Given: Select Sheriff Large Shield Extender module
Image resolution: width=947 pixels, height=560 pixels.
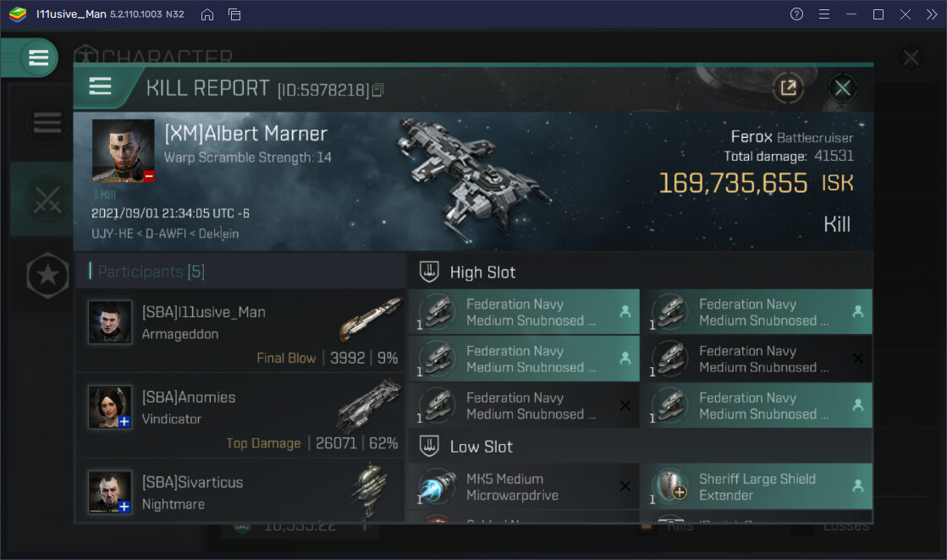Looking at the screenshot, I should (x=756, y=487).
